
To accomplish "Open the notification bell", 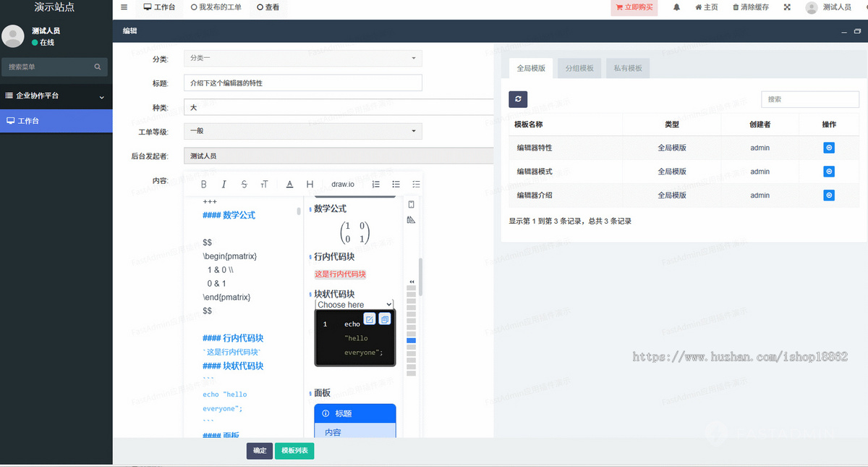I will [677, 7].
